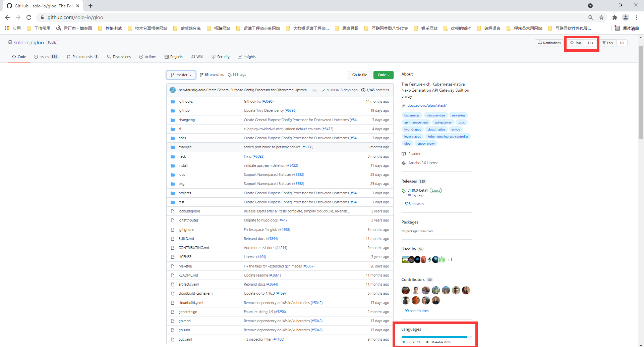Click the Chrome reload icon
The height and width of the screenshot is (347, 644).
click(x=29, y=17)
